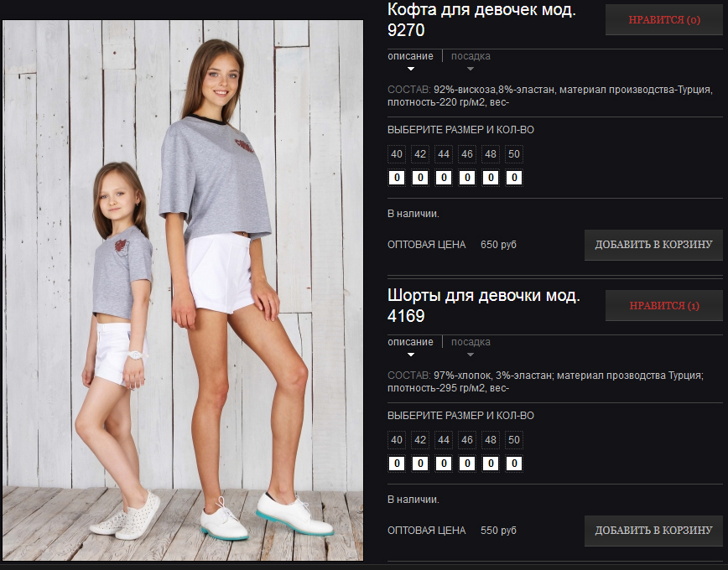Click quantity field under size 40 for Шорты
This screenshot has height=570, width=728.
tap(397, 464)
